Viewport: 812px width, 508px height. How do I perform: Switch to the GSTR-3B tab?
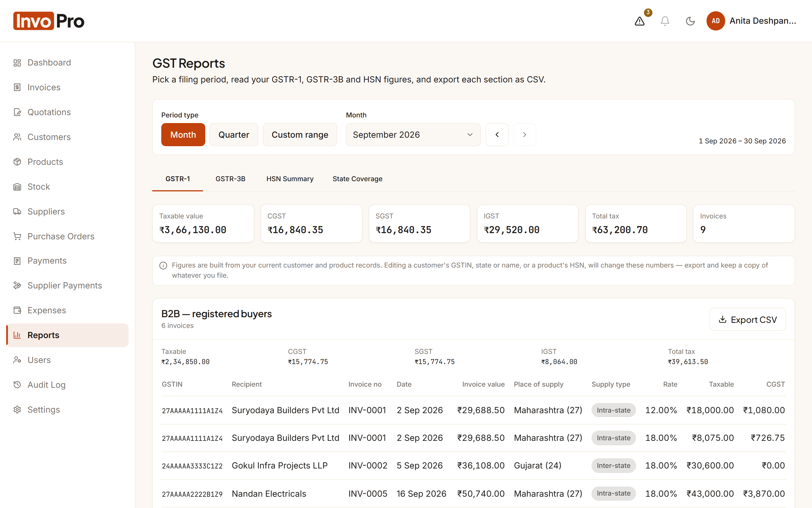coord(230,179)
